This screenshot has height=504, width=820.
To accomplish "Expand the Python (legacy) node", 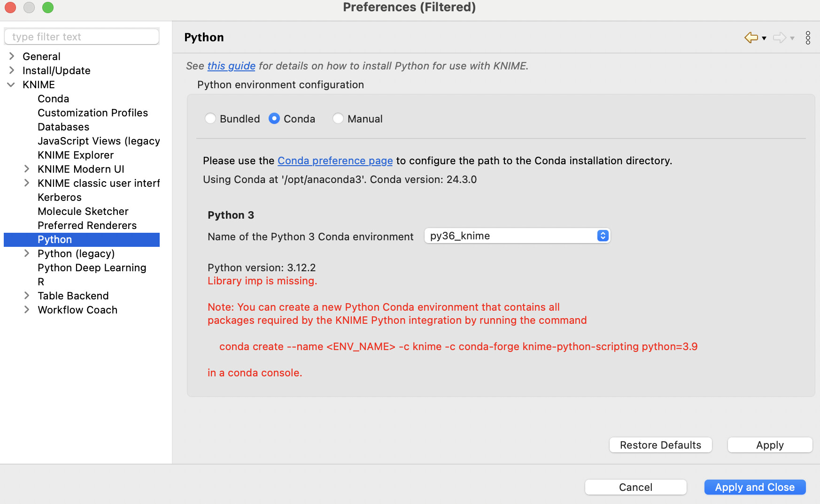I will coord(27,253).
